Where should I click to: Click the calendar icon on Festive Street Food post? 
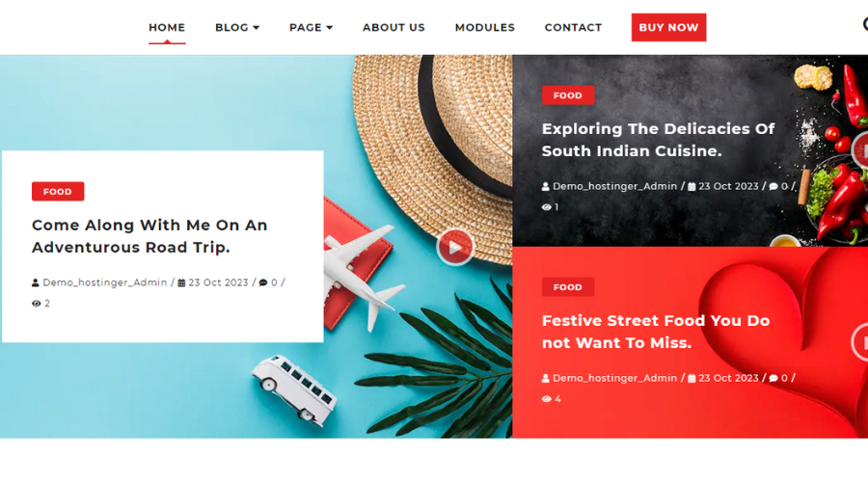pyautogui.click(x=692, y=379)
